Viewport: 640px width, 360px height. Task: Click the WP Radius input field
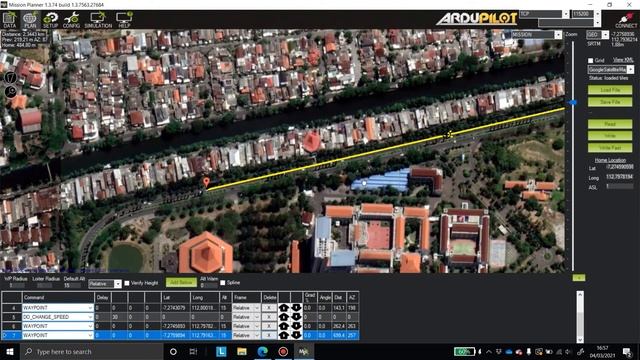pyautogui.click(x=16, y=286)
